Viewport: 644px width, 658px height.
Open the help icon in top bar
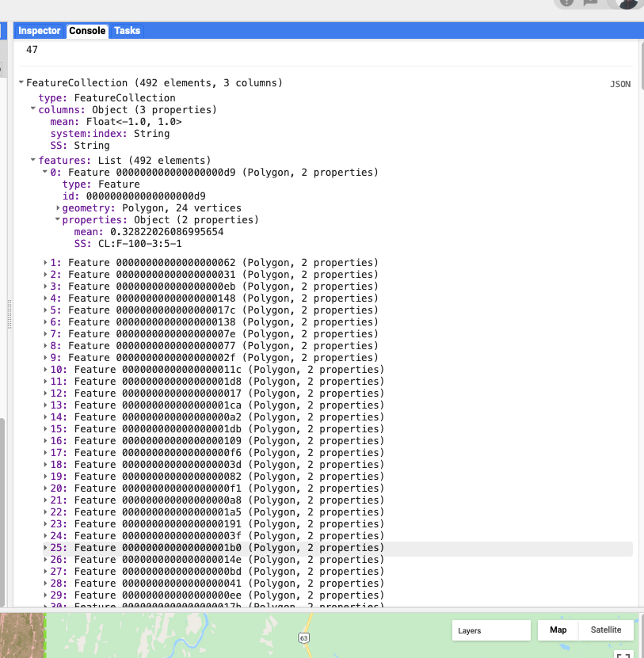coord(566,2)
